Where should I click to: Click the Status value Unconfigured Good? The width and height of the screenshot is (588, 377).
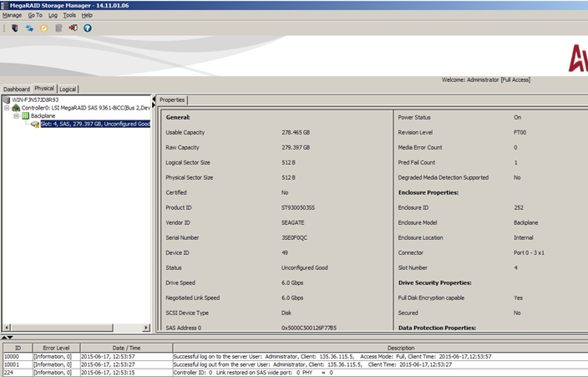point(305,267)
